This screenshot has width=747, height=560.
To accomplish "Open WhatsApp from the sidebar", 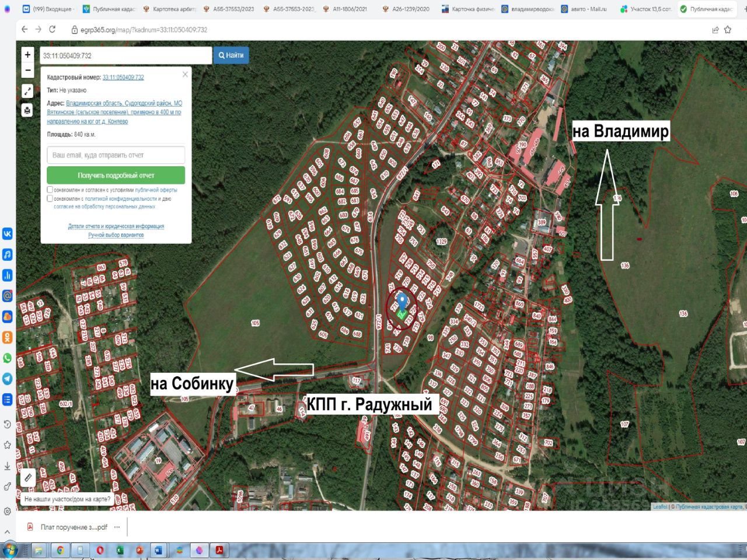I will point(8,358).
